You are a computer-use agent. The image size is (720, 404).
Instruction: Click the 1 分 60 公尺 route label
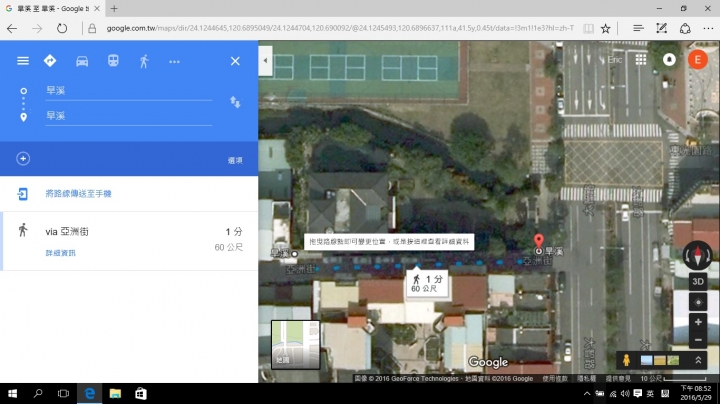click(427, 283)
